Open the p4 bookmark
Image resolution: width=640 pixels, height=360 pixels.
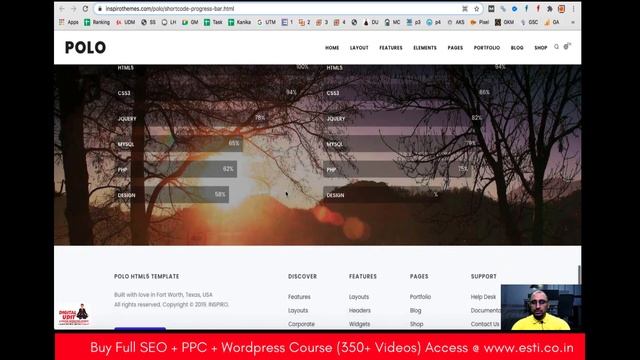433,22
